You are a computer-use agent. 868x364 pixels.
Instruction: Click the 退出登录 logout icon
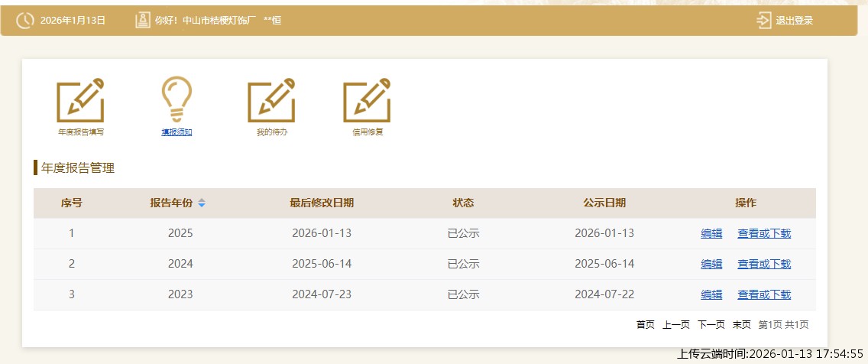tap(763, 21)
